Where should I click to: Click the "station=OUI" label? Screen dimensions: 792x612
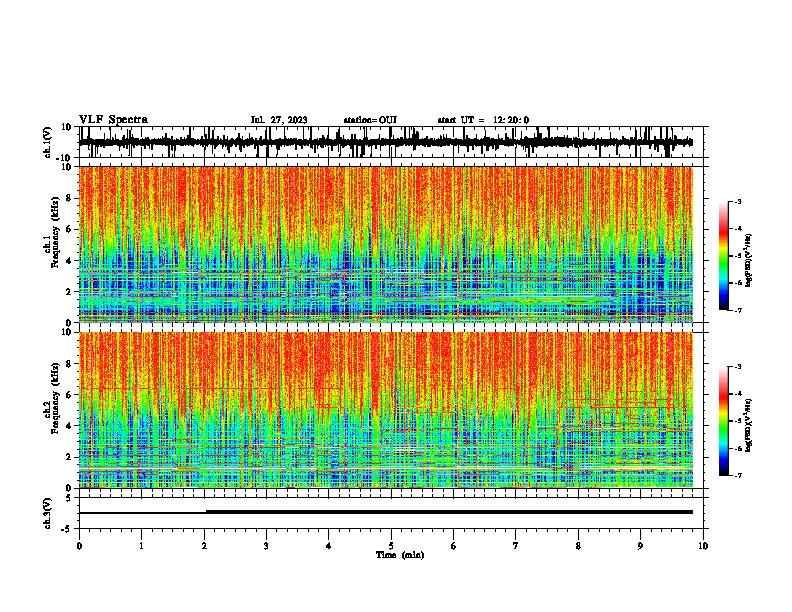(x=370, y=120)
